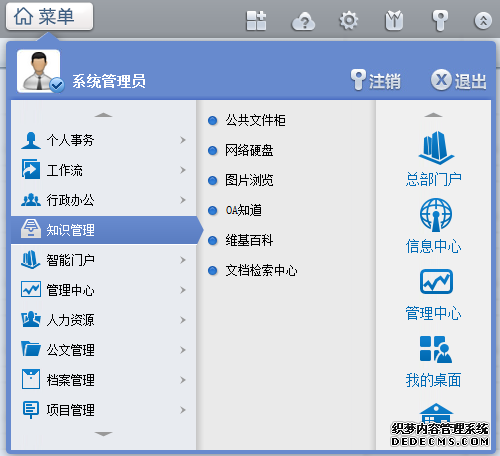Click the 退出 exit button
This screenshot has width=500, height=456.
[x=459, y=81]
